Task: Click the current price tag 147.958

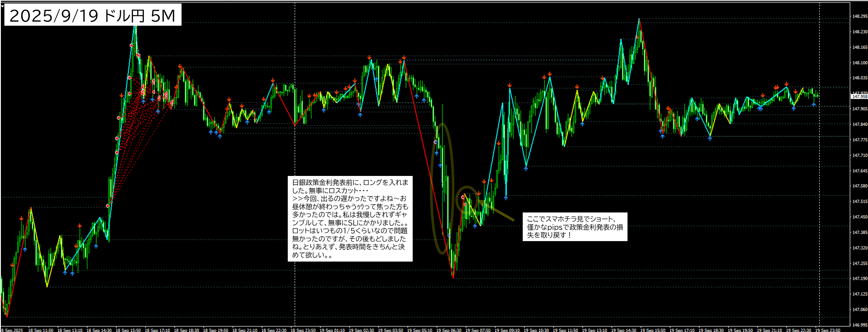Action: point(859,96)
